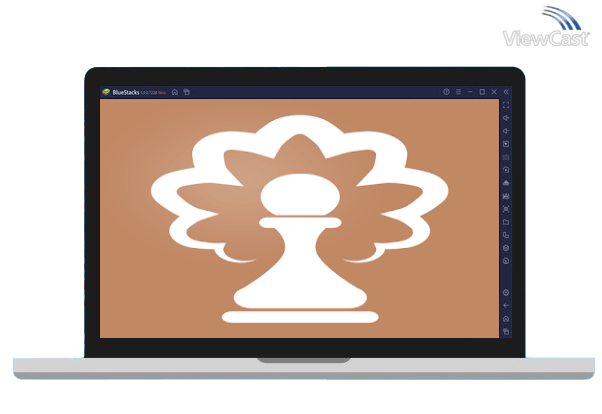Click the white chess pawn app image
Screen dimensions: 602x414
pyautogui.click(x=300, y=219)
